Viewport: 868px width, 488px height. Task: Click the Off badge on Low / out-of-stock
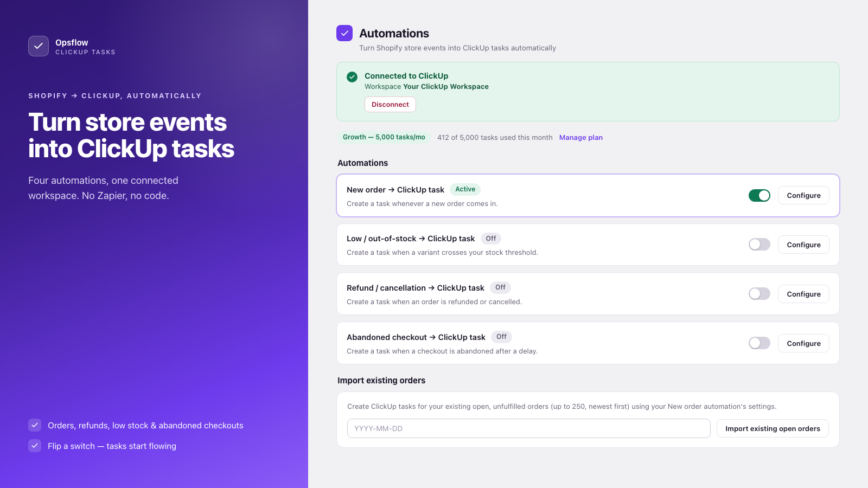tap(491, 239)
